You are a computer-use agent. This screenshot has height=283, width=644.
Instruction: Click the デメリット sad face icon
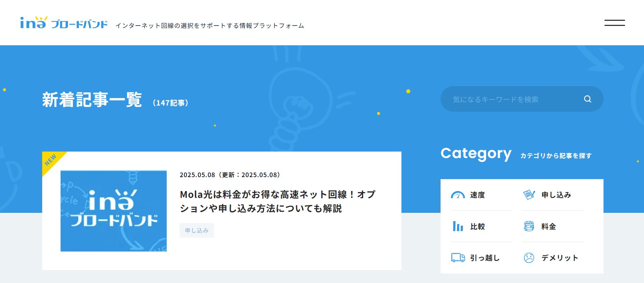[x=529, y=258]
